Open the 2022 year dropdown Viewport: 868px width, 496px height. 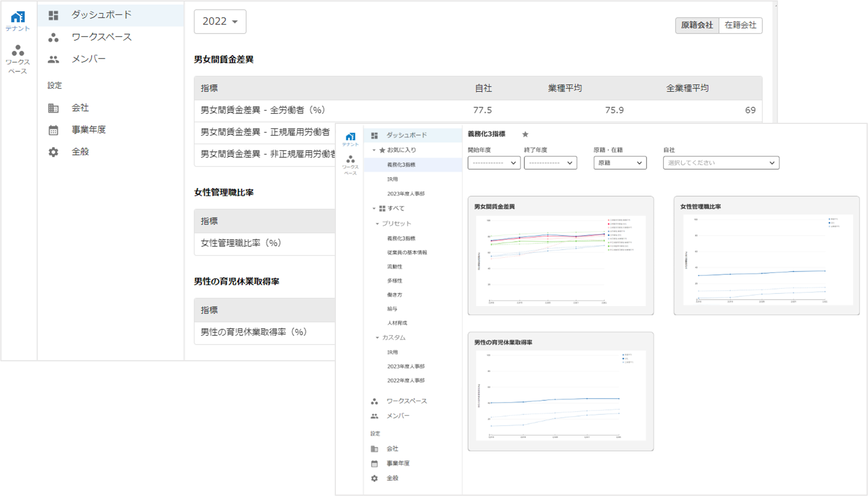coord(220,22)
